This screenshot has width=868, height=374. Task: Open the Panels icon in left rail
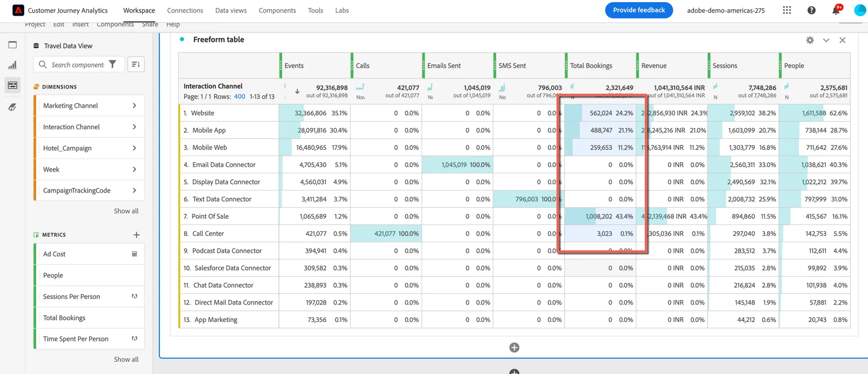coord(13,45)
